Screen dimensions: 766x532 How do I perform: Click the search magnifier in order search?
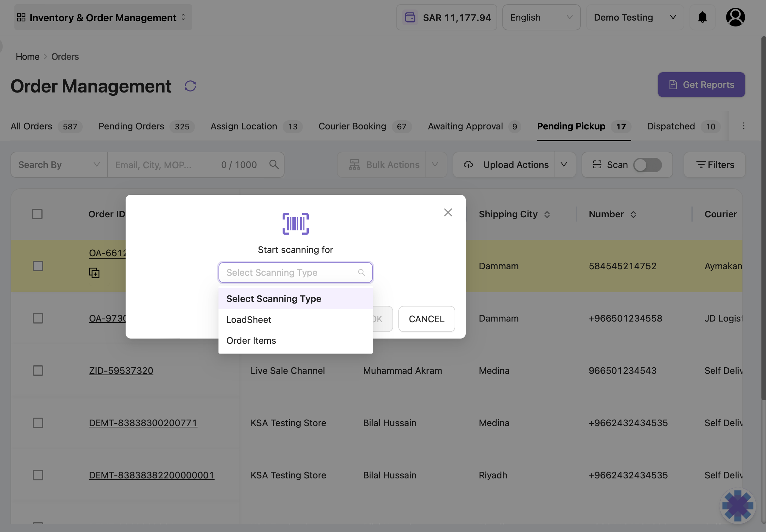[x=274, y=164]
